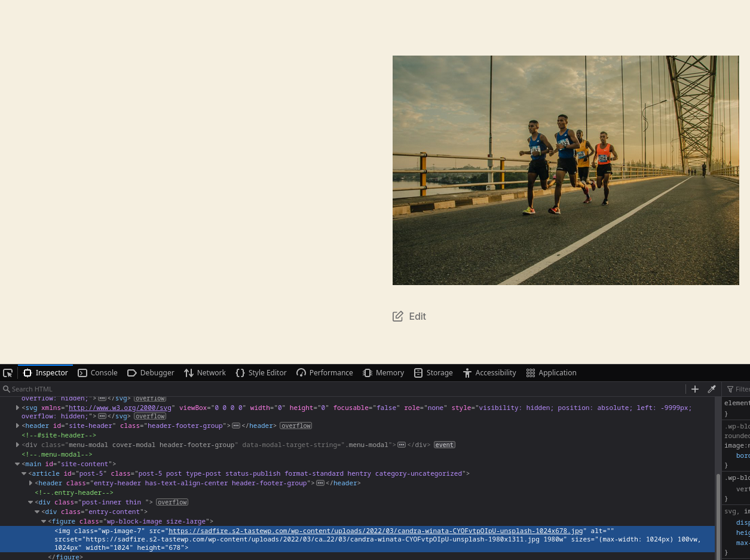Open the Application tab
The image size is (750, 560).
(552, 373)
